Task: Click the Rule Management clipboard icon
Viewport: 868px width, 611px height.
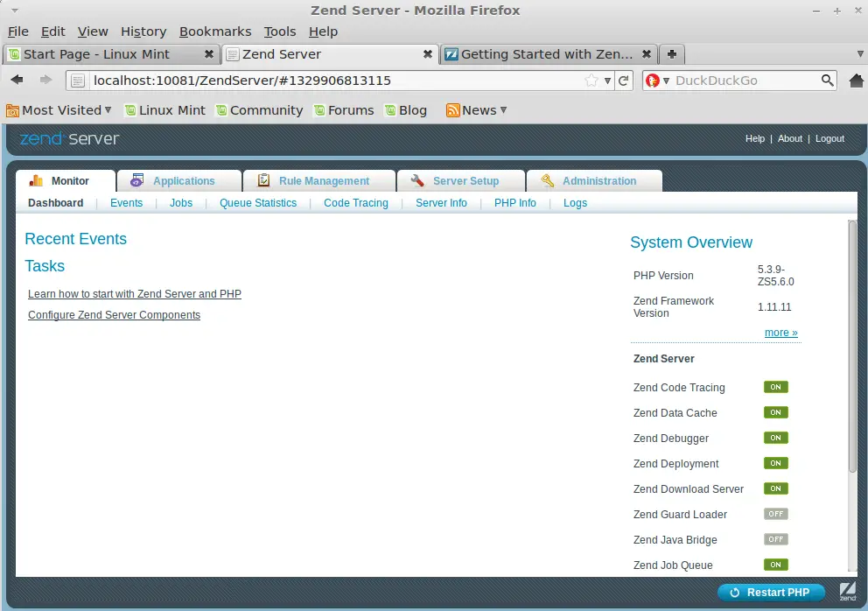Action: click(263, 180)
